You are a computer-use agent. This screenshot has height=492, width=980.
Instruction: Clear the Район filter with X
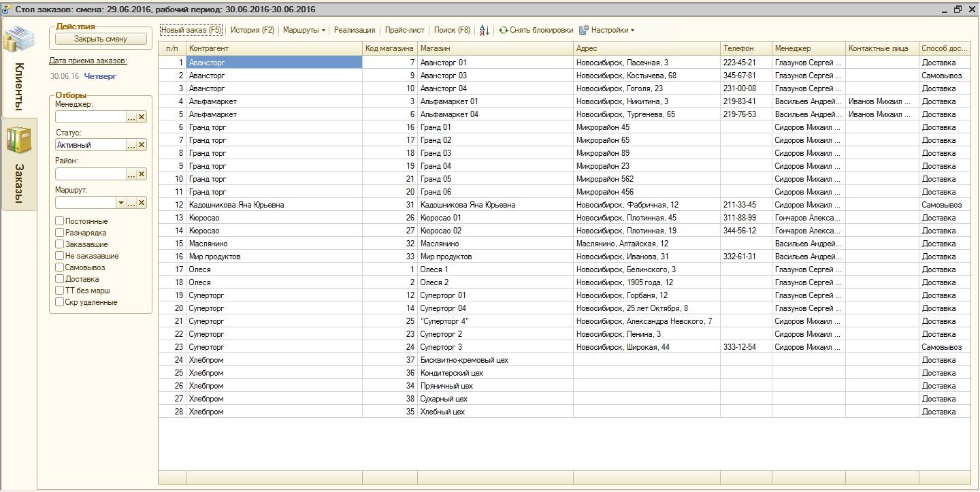[142, 174]
